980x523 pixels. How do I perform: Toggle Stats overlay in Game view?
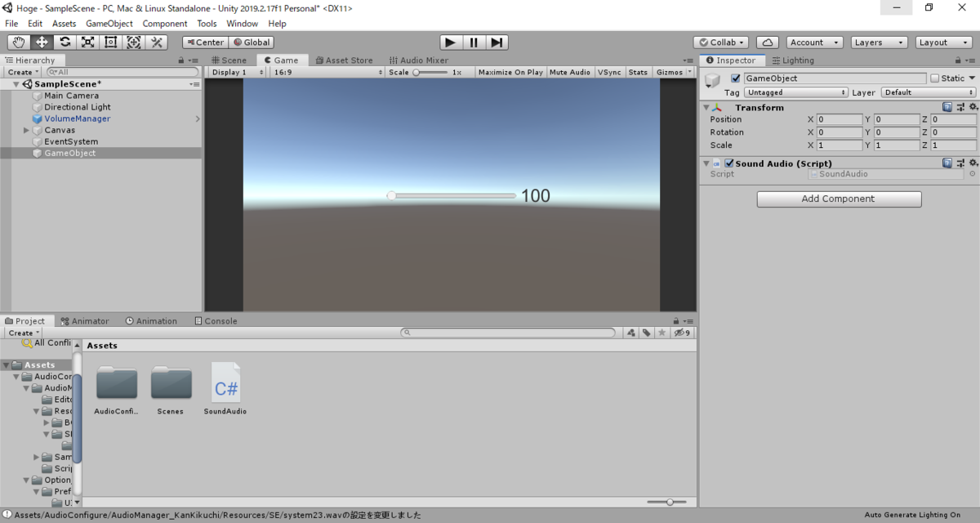[639, 72]
